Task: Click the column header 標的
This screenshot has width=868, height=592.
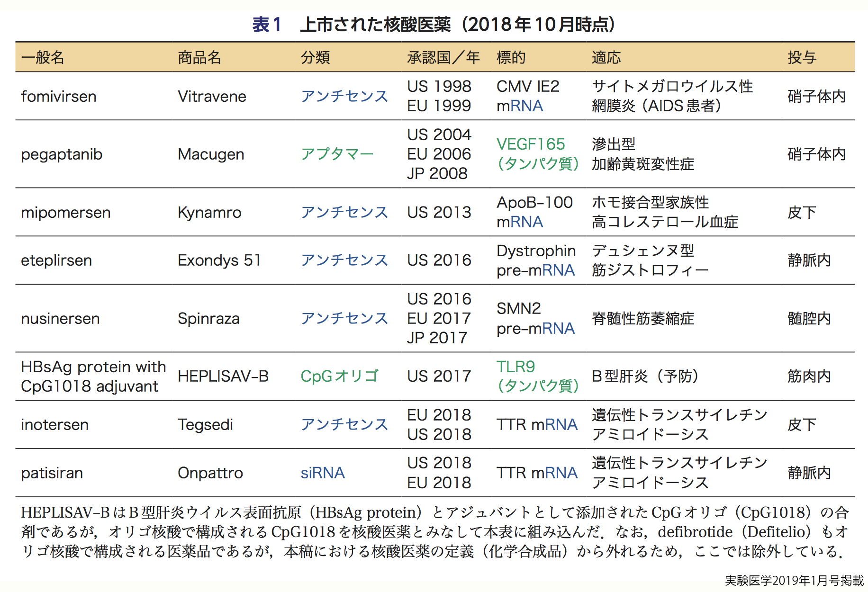Action: tap(511, 57)
